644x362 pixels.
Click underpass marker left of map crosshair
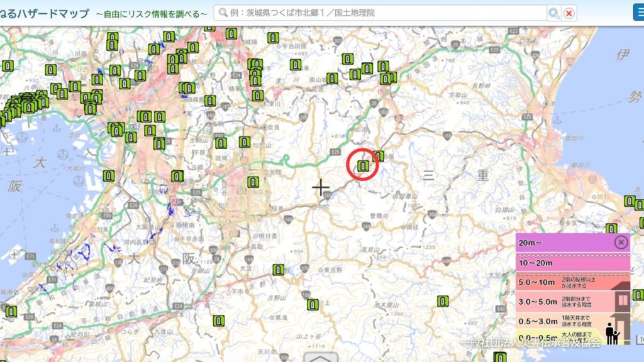253,182
